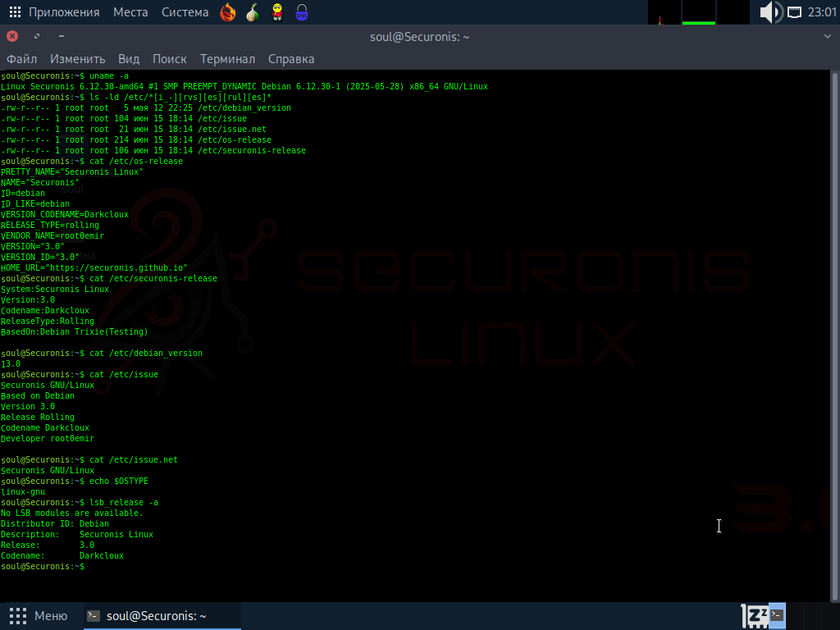This screenshot has width=840, height=630.
Task: Click the Меню button in bottom panel
Action: [39, 616]
